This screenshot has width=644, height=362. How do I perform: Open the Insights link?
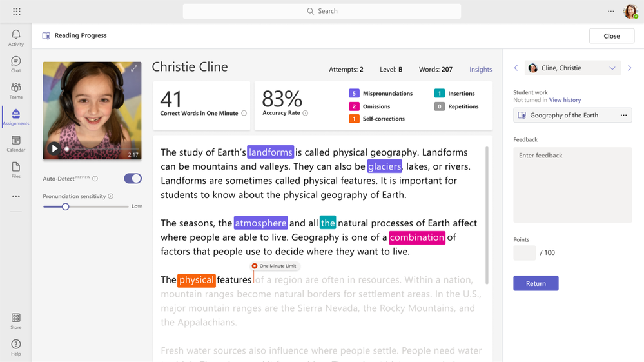tap(480, 70)
